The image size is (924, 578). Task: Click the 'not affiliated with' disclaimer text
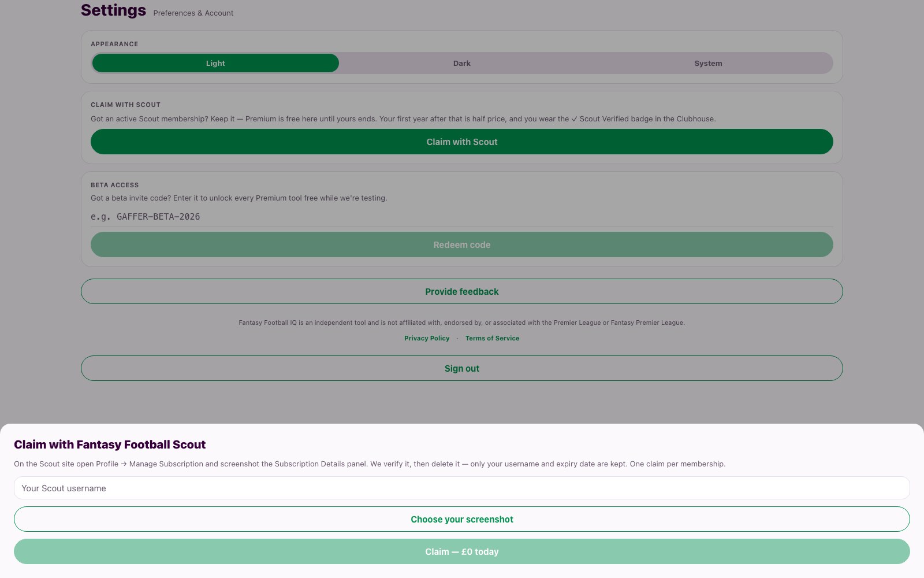(x=462, y=323)
